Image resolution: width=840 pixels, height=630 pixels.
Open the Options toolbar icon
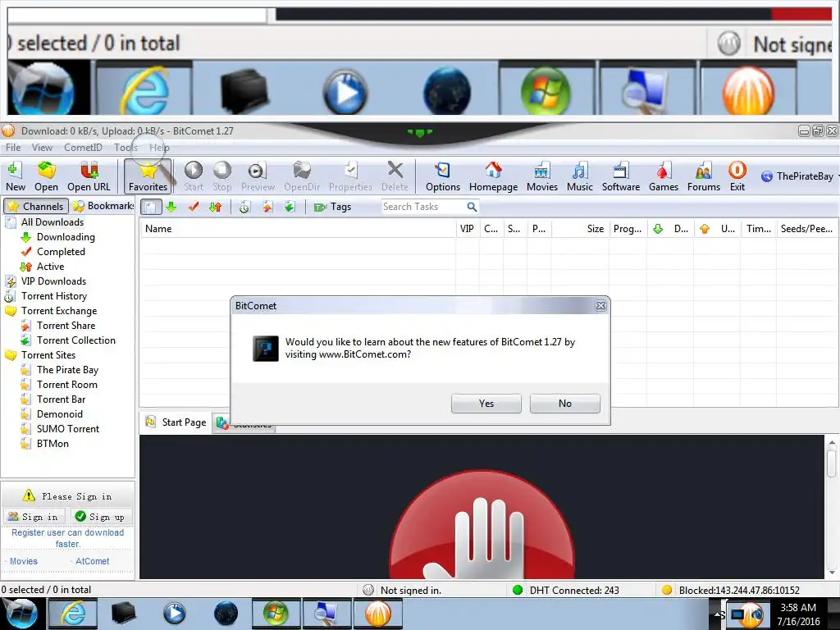tap(442, 176)
